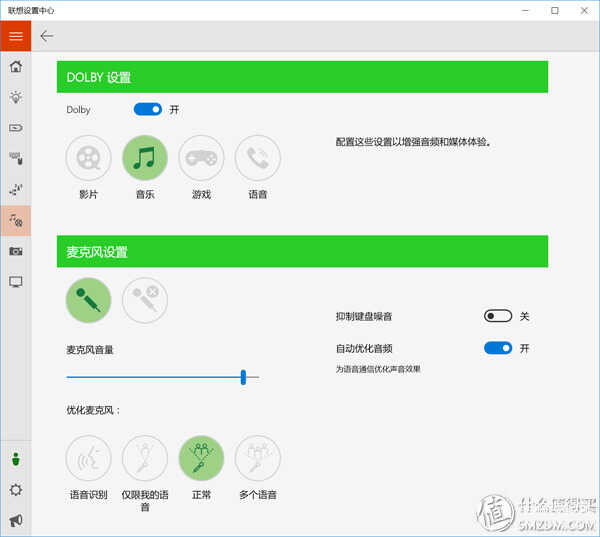Minimize the 联想设置中心 window

click(525, 11)
